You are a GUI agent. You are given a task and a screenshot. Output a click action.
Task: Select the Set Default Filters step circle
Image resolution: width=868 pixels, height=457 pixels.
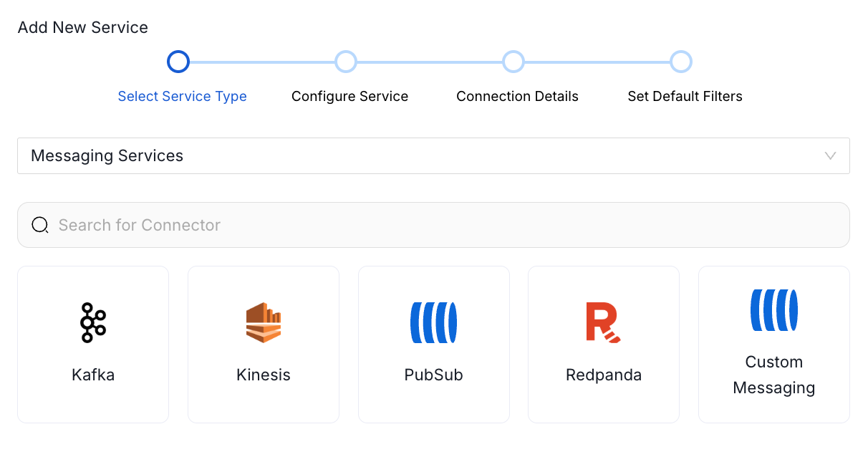(x=681, y=62)
